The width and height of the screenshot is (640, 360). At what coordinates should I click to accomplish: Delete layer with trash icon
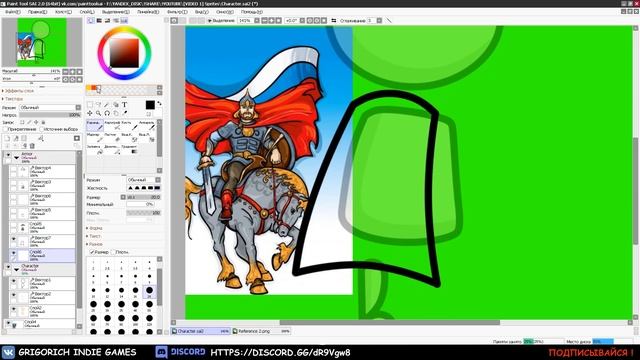[32, 146]
